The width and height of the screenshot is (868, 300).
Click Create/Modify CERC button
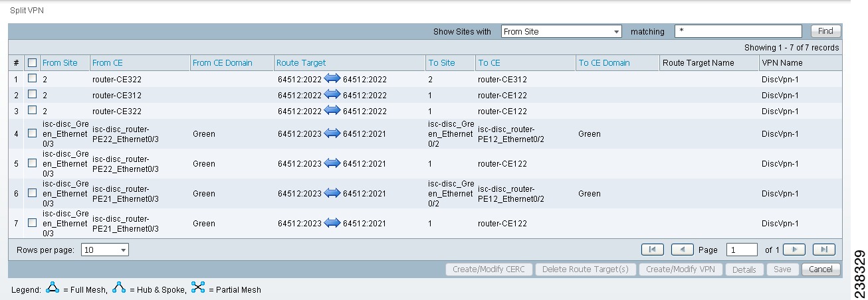(x=489, y=269)
